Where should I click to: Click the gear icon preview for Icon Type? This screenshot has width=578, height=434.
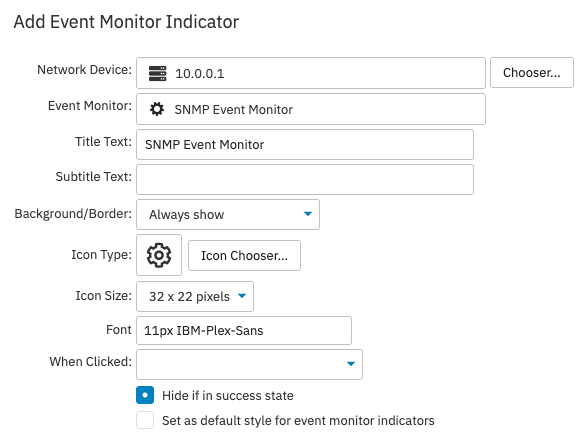coord(159,255)
